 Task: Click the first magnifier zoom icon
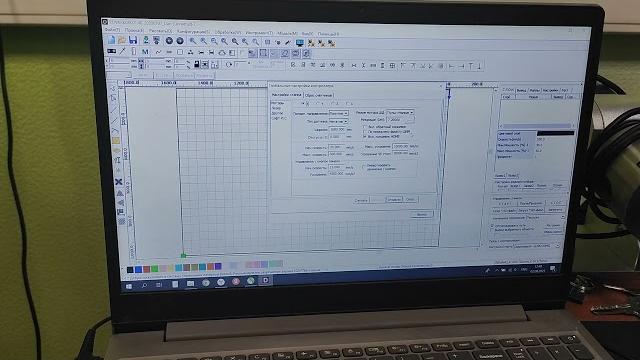point(192,41)
